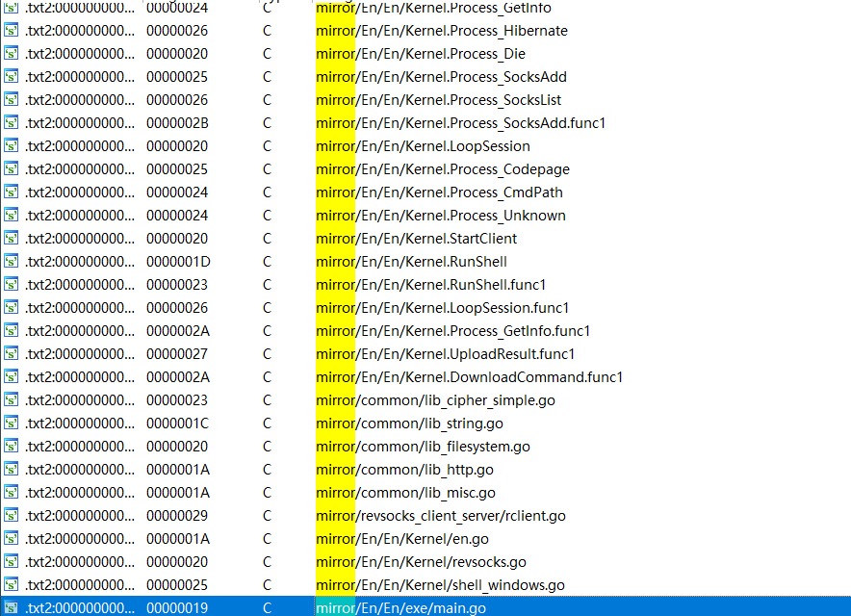Click the length value 0000001D
This screenshot has width=851, height=616.
click(177, 262)
